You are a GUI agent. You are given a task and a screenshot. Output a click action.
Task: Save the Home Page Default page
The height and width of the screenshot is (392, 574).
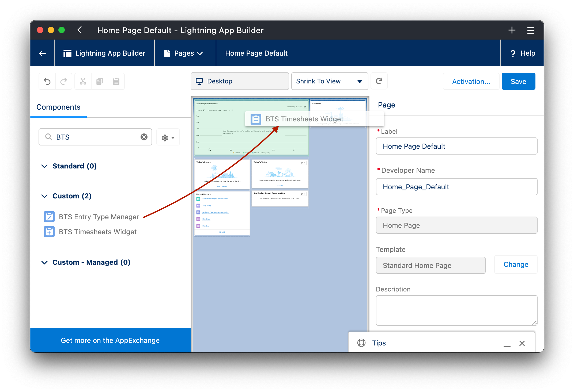[518, 81]
